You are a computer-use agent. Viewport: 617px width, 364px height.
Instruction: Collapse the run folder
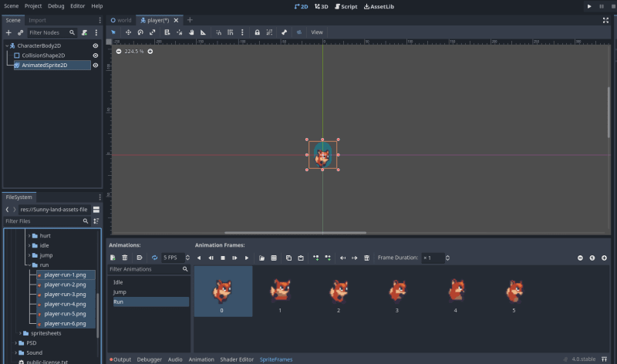point(29,265)
